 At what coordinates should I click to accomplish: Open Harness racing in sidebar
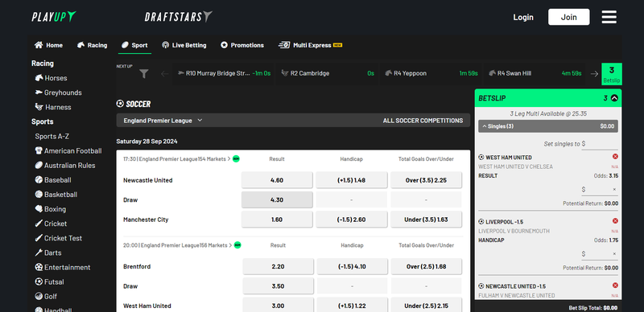(x=53, y=107)
